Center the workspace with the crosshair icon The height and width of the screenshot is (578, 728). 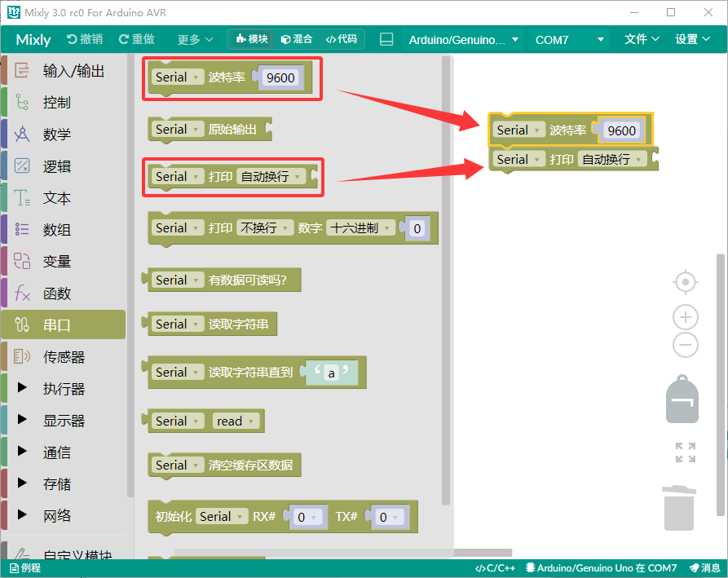(686, 282)
